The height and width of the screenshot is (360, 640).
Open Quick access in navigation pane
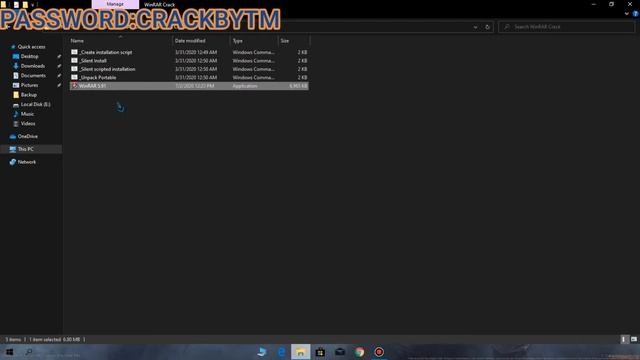pos(31,47)
